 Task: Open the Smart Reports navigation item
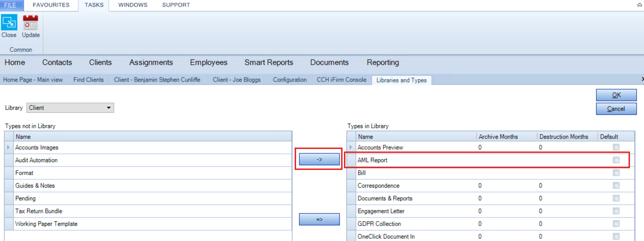pyautogui.click(x=269, y=62)
